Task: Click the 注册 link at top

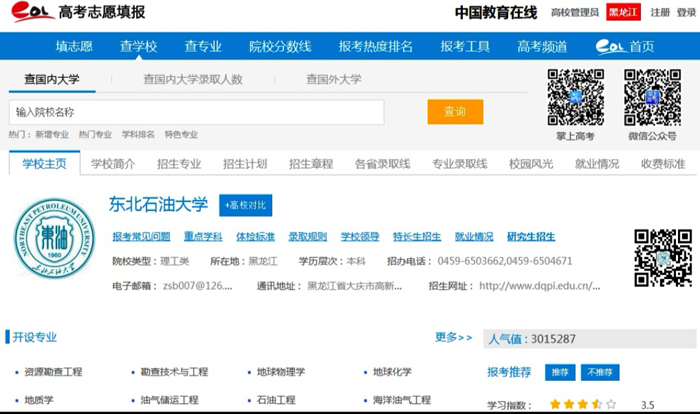Action: (660, 13)
